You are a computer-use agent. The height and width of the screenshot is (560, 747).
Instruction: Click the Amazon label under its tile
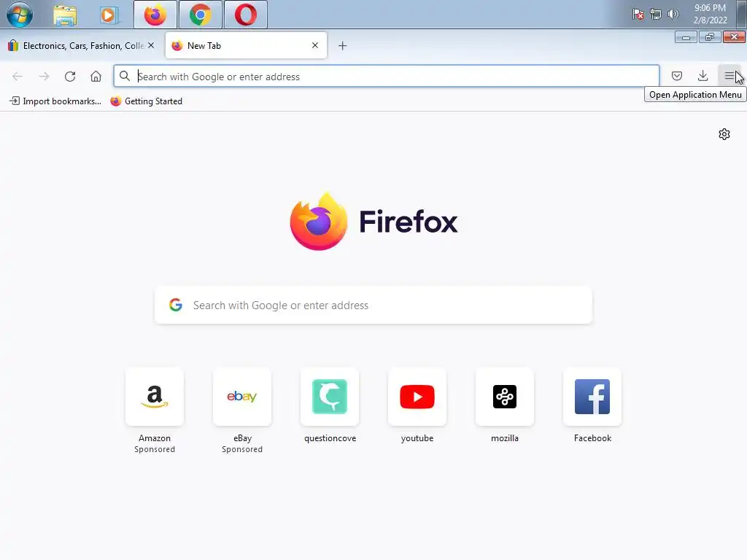155,438
